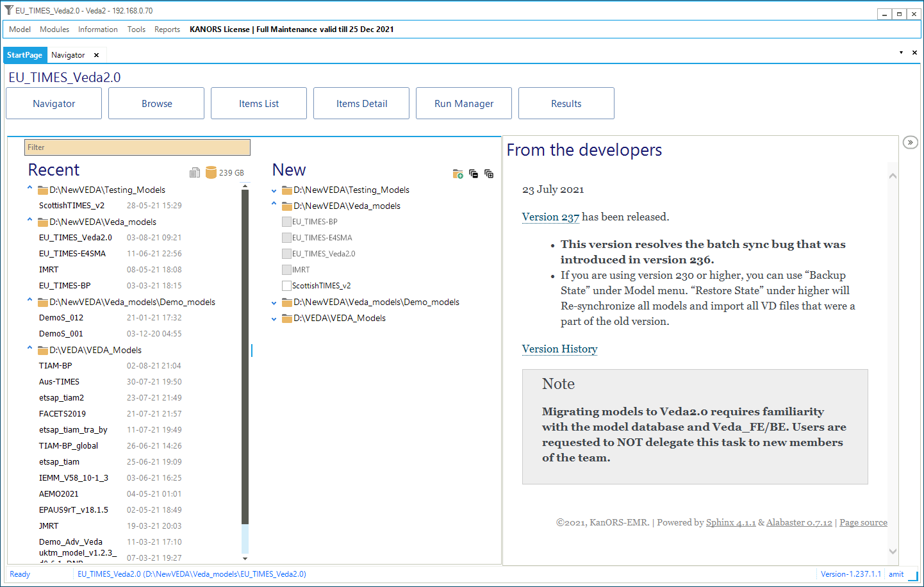924x587 pixels.
Task: Open the Tools menu
Action: (136, 29)
